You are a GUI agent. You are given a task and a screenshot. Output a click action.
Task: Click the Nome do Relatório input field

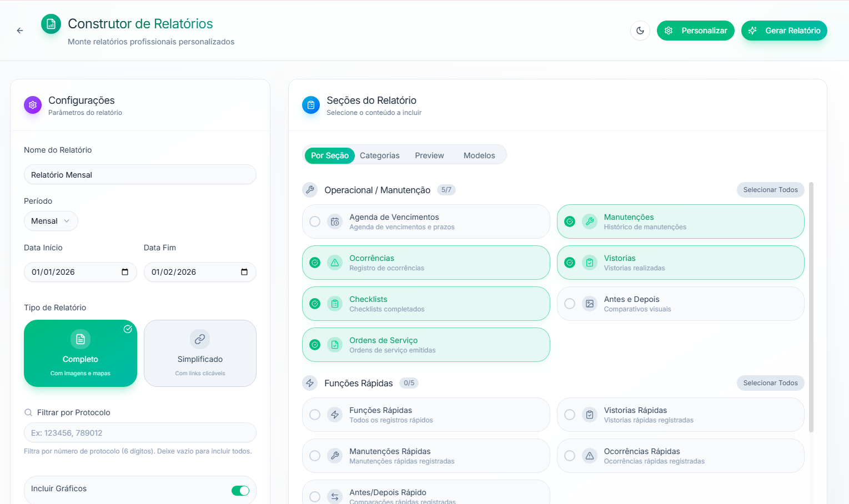(140, 174)
